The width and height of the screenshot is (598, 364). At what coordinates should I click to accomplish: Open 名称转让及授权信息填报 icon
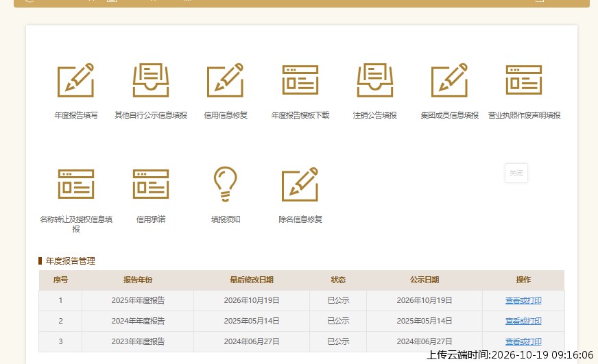76,184
